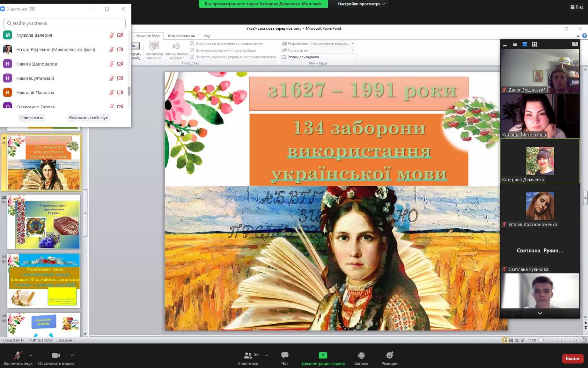Adjust the PowerPoint zoom slider handle

(x=560, y=340)
